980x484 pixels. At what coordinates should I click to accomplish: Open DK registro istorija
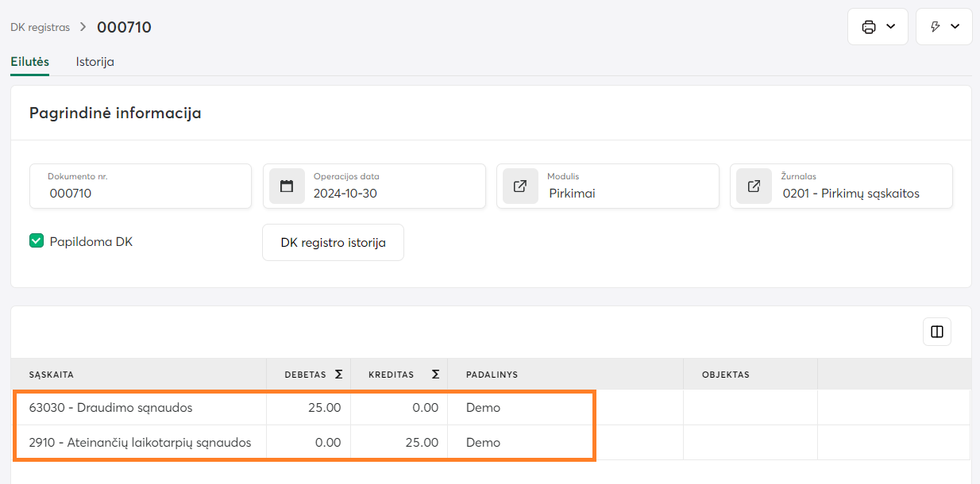click(x=333, y=242)
